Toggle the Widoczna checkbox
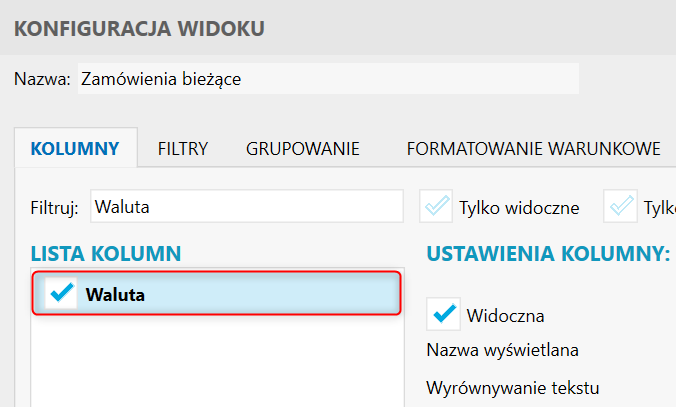 coord(443,314)
